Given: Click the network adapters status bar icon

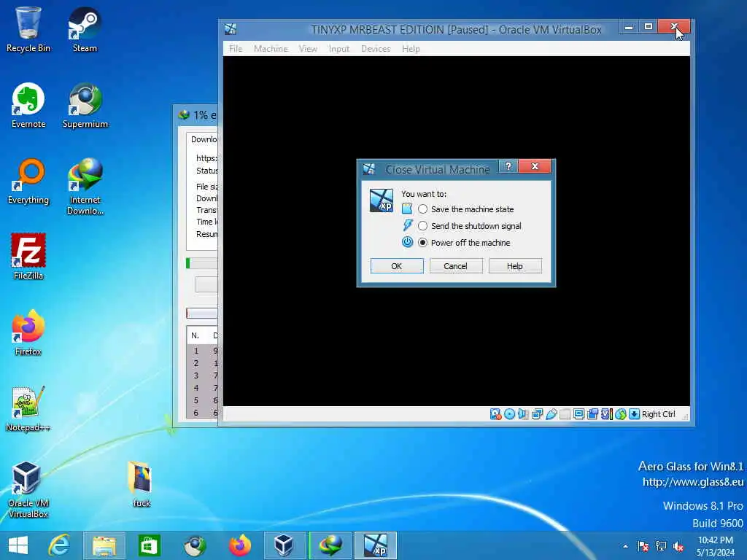Looking at the screenshot, I should [537, 414].
